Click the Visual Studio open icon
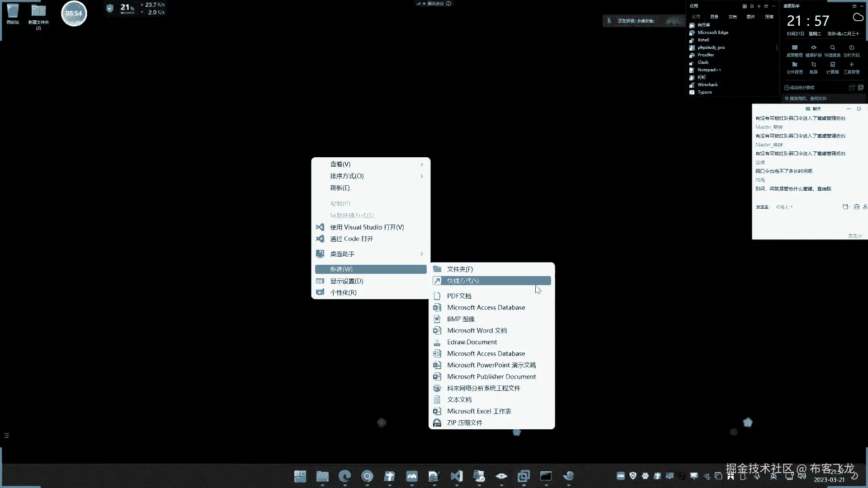 pyautogui.click(x=320, y=227)
